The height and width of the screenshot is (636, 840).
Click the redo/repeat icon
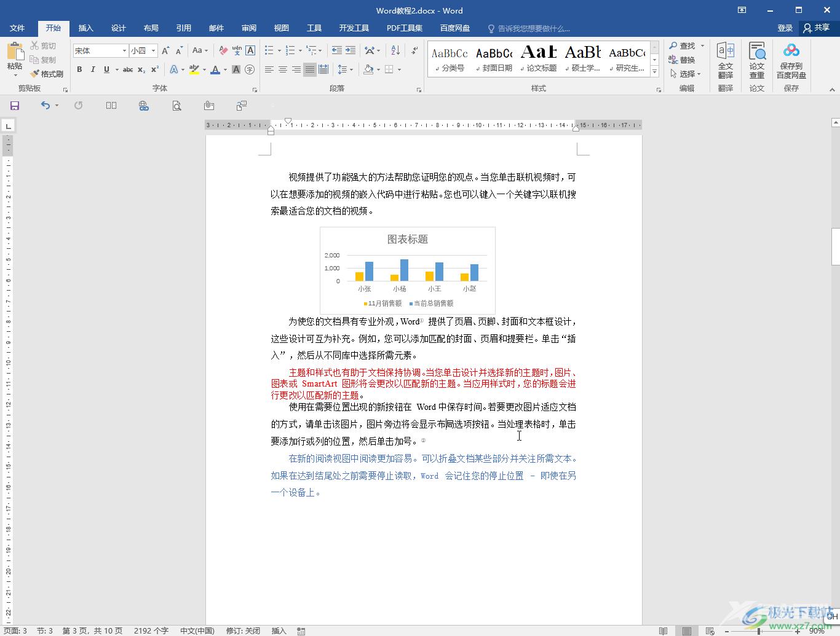(x=78, y=106)
